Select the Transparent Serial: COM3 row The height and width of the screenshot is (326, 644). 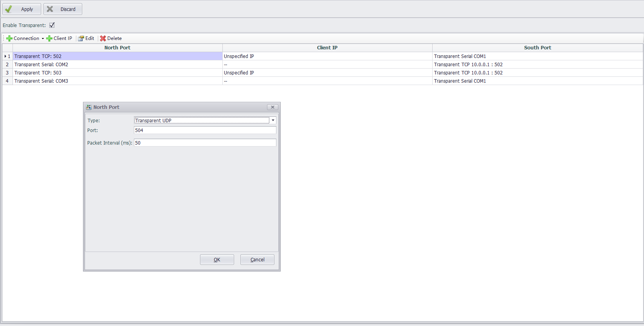pyautogui.click(x=41, y=81)
